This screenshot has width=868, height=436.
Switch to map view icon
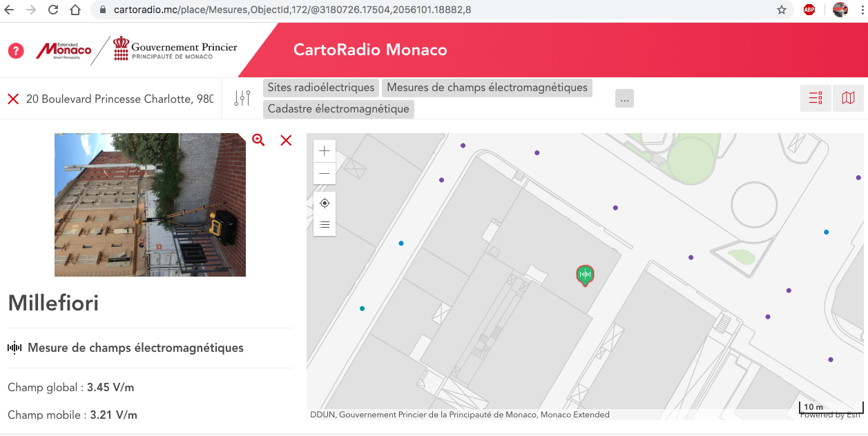pyautogui.click(x=848, y=98)
